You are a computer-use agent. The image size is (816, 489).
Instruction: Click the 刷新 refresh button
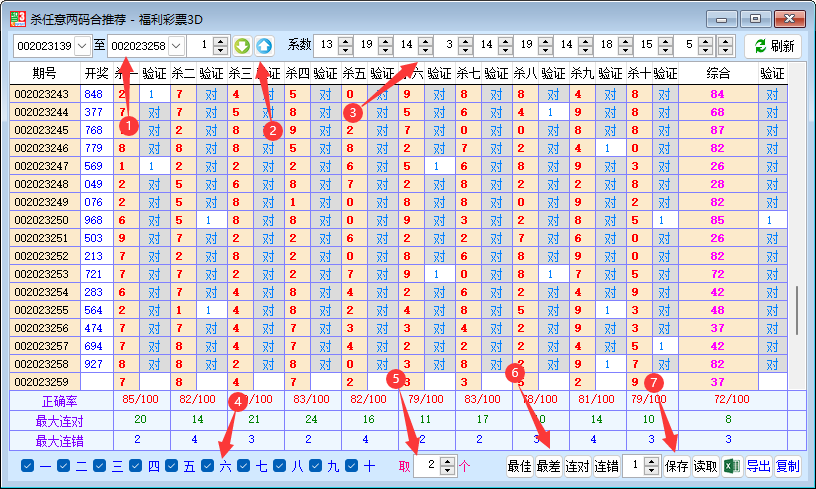[773, 46]
